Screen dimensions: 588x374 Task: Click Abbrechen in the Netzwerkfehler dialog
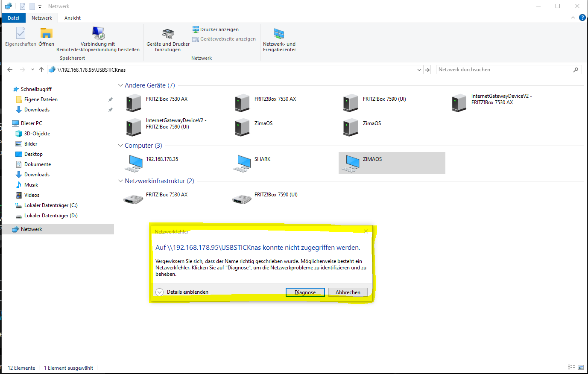click(348, 292)
